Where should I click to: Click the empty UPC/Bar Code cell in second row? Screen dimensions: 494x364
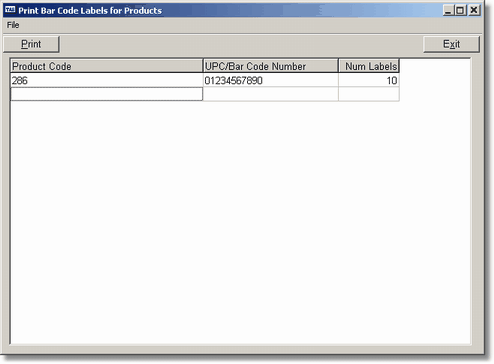click(x=271, y=94)
